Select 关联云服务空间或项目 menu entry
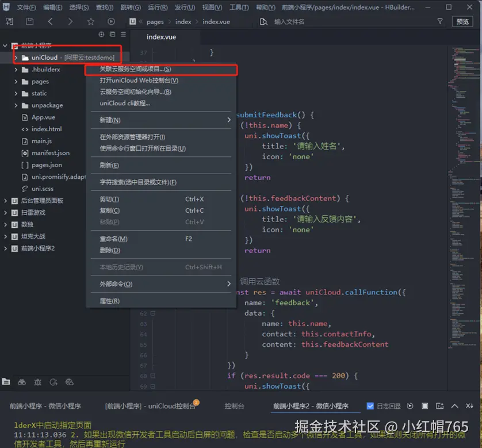482x448 pixels. pyautogui.click(x=161, y=69)
